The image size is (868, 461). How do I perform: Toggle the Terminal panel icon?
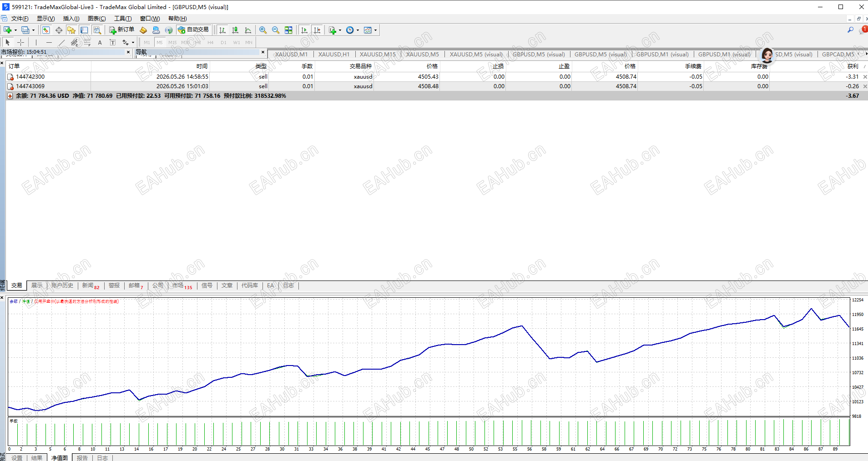click(84, 30)
